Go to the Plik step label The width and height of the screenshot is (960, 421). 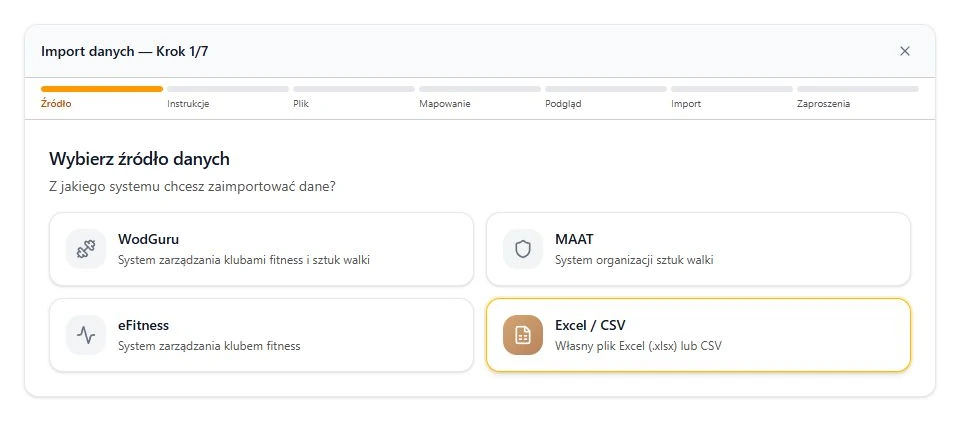pyautogui.click(x=301, y=103)
